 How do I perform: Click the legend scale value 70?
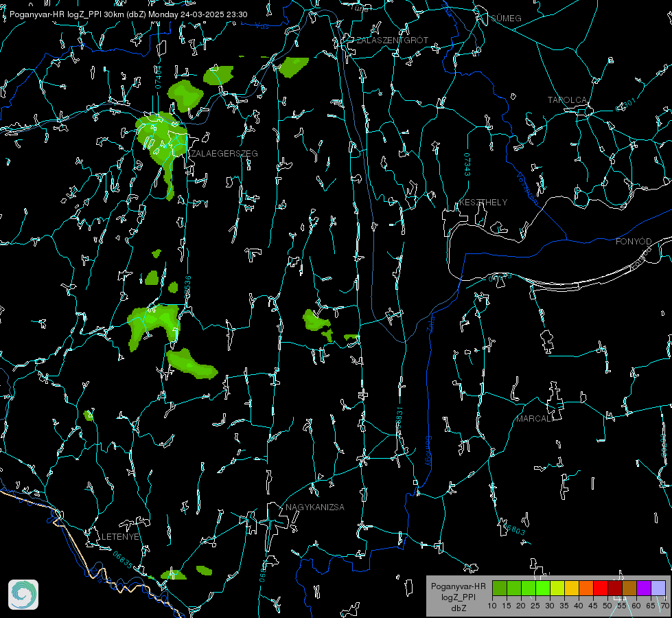coord(665,606)
